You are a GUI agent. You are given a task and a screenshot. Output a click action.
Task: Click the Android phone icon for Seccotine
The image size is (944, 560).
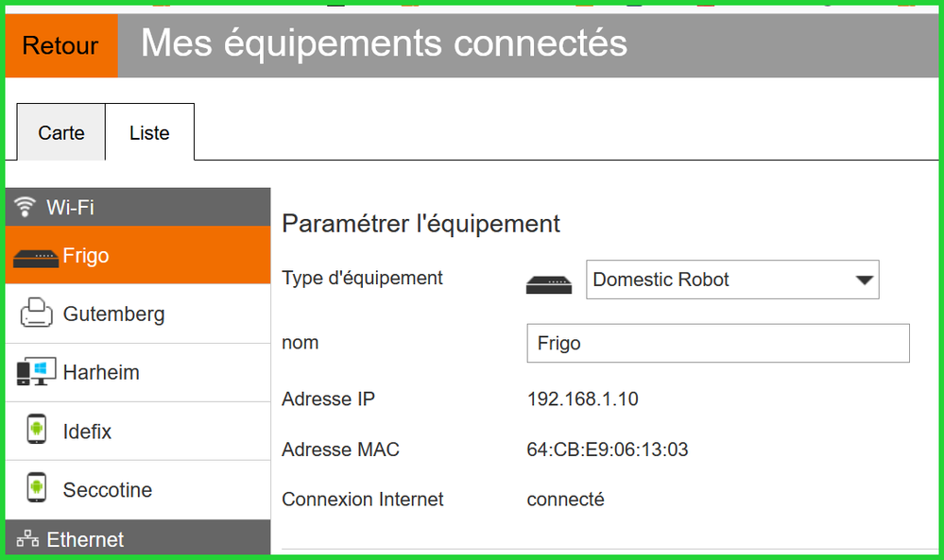[36, 489]
